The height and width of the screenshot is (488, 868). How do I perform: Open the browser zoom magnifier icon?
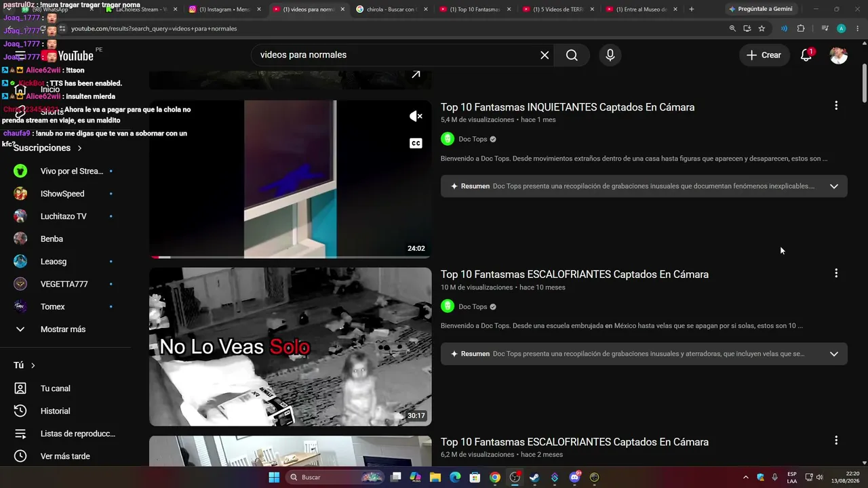coord(732,28)
